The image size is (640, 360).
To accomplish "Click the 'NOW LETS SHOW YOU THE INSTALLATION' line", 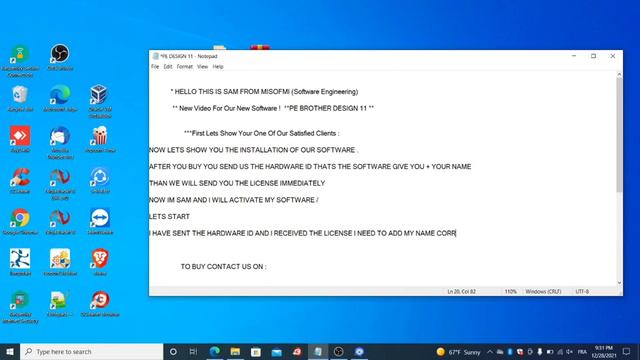I will pos(253,150).
